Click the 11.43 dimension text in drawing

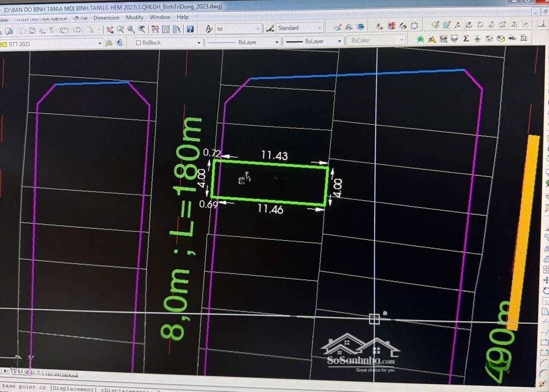click(274, 156)
